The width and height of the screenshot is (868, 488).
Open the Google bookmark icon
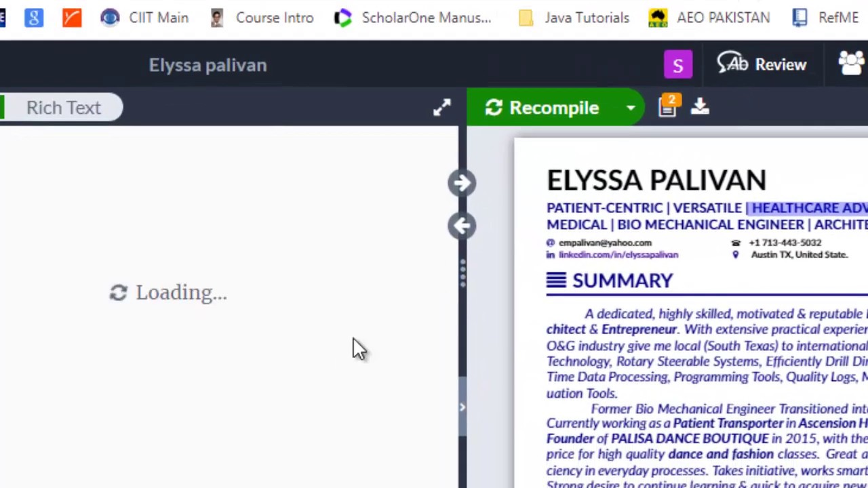point(33,18)
